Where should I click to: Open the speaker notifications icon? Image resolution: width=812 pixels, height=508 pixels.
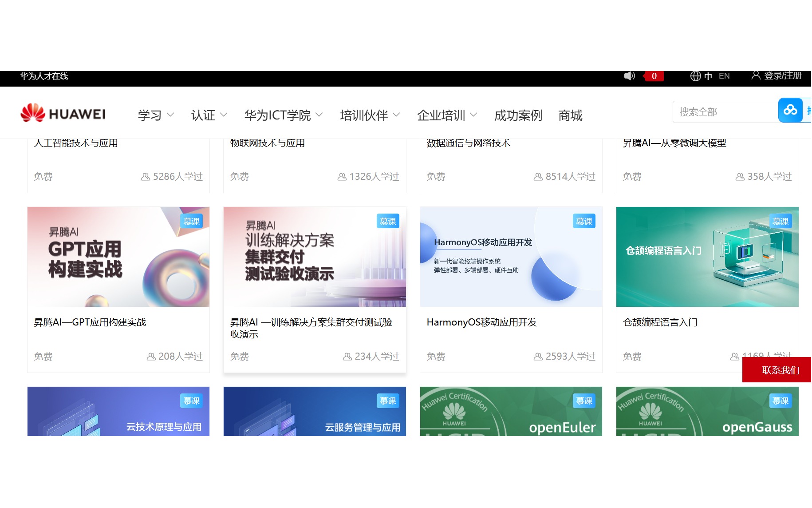click(x=629, y=76)
